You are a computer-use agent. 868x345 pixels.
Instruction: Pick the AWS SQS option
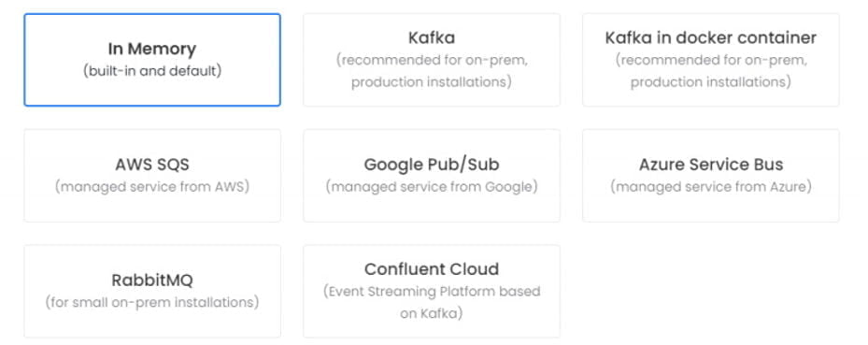click(x=152, y=176)
